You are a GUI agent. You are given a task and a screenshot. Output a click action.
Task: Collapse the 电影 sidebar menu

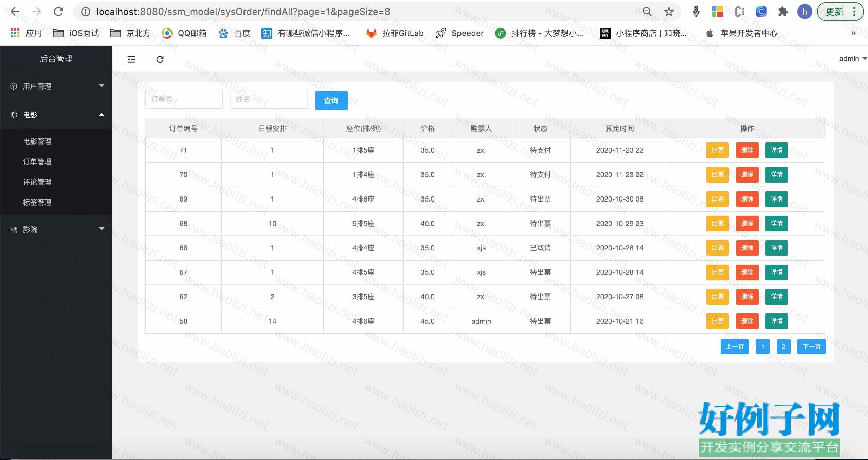click(56, 115)
